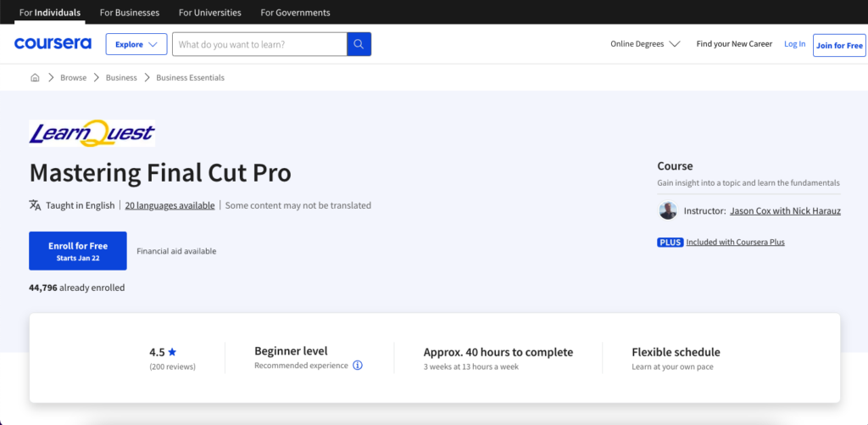Click the 'Recommended experience' text
Image resolution: width=868 pixels, height=425 pixels.
pyautogui.click(x=301, y=366)
